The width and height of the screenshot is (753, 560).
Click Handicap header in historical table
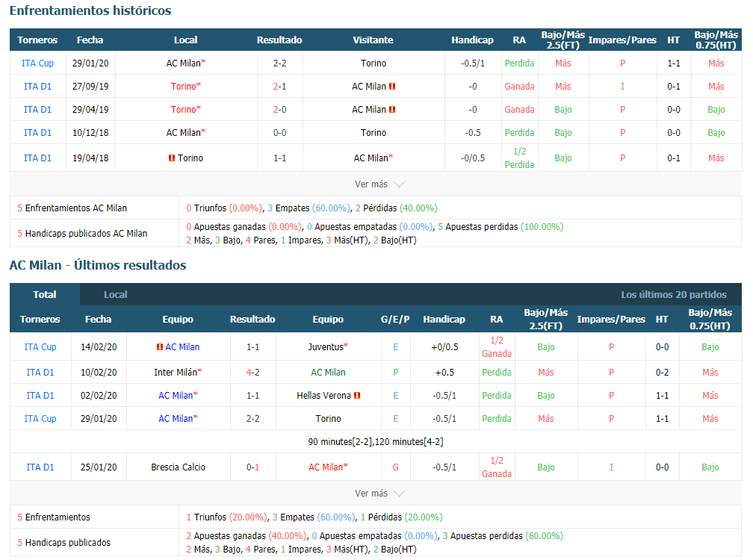pyautogui.click(x=472, y=40)
